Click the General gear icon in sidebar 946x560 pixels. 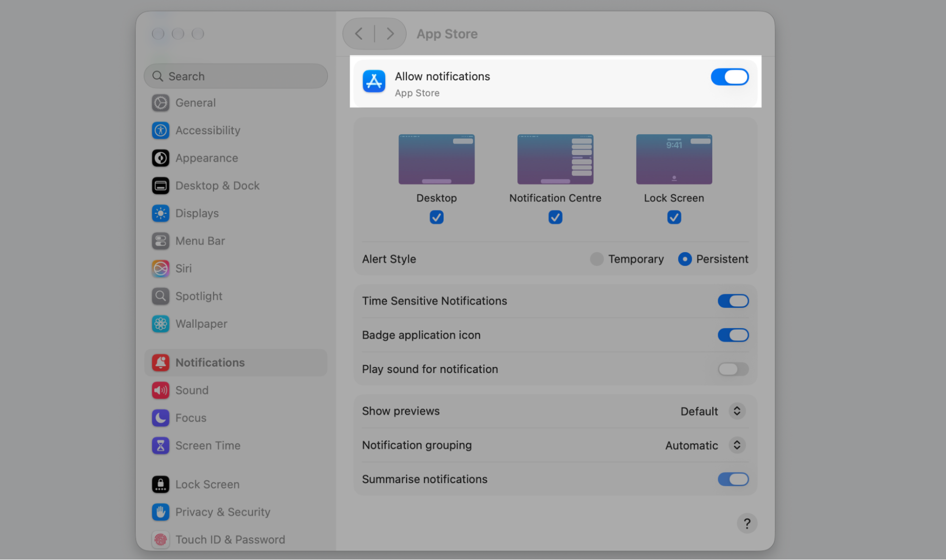pos(160,103)
